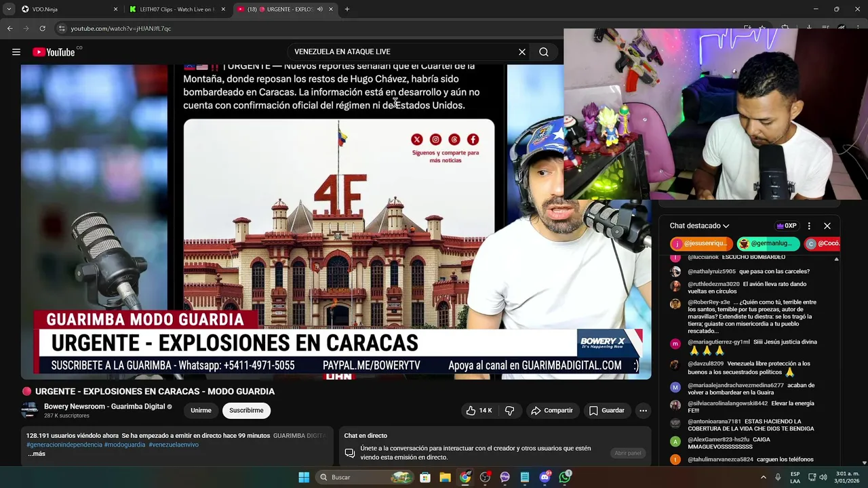Select the @germanlug... highlighted chat chip
The width and height of the screenshot is (868, 488).
pyautogui.click(x=768, y=244)
